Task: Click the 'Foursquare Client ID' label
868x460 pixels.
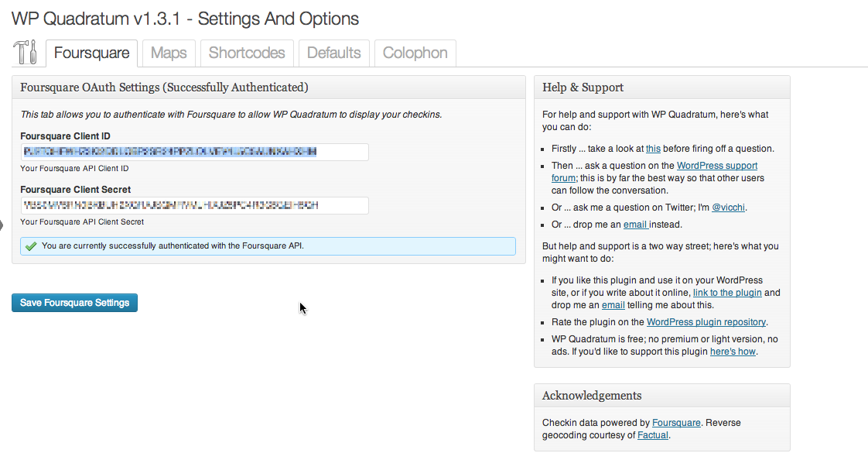Action: [x=65, y=136]
